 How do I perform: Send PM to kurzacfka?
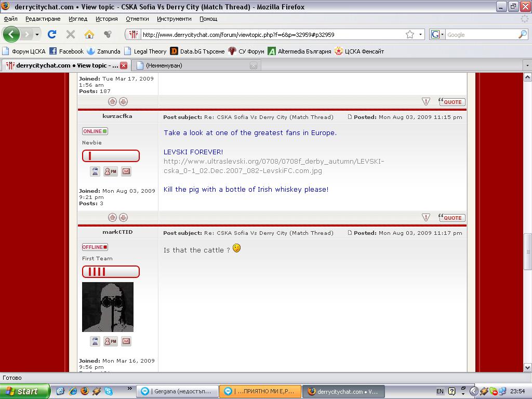110,171
